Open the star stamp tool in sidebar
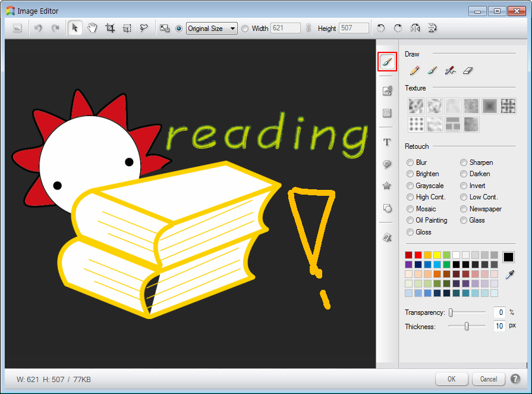 (387, 186)
